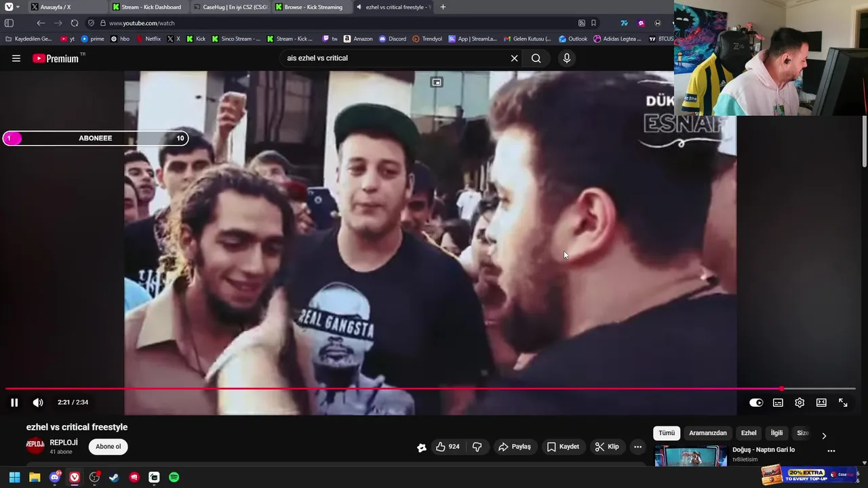Pause the YouTube video
This screenshot has height=488, width=868.
click(14, 403)
